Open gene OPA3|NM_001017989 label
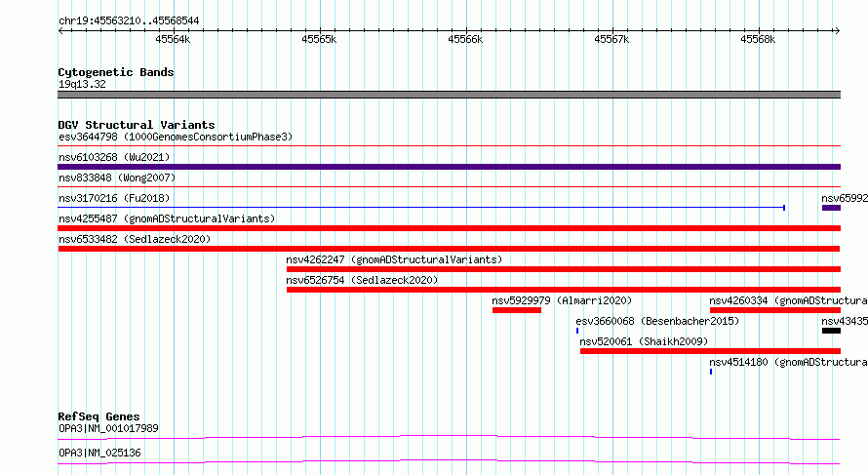The width and height of the screenshot is (868, 475). 108,428
